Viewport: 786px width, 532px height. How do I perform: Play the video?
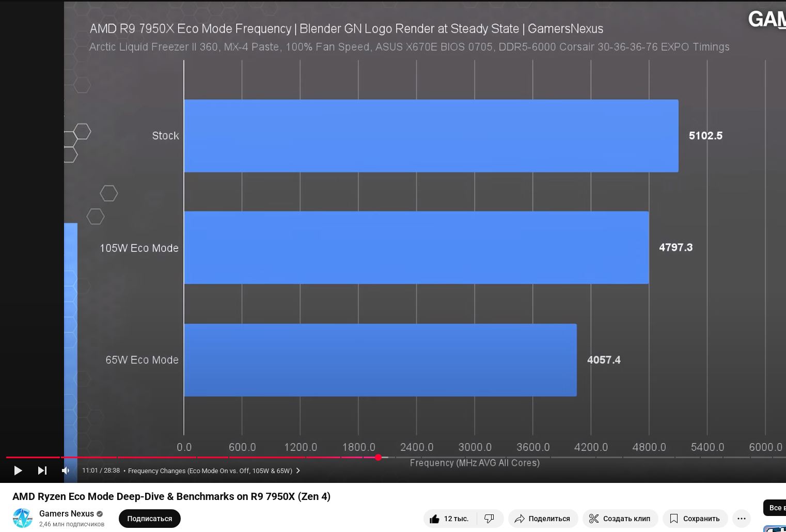click(18, 471)
